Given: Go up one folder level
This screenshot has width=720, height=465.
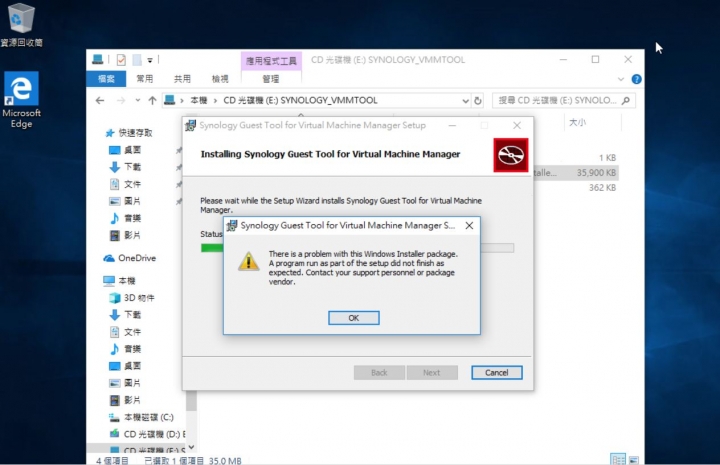Looking at the screenshot, I should tap(152, 100).
